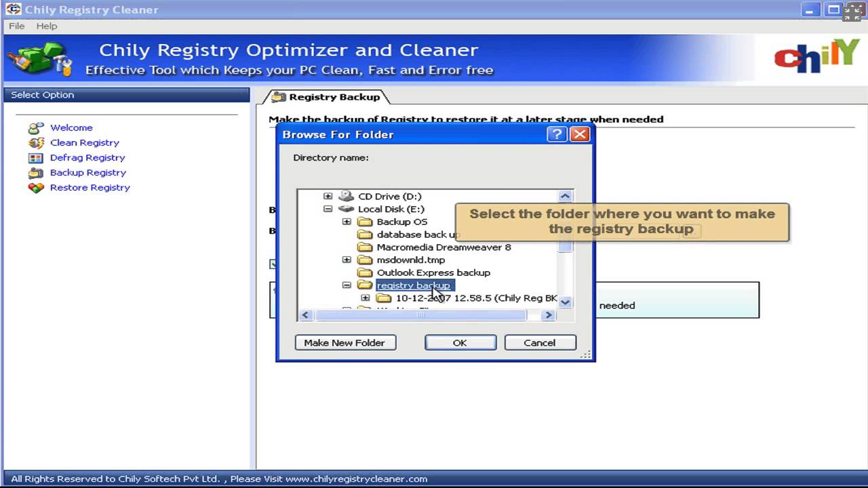Click the Chily app icon in title bar
868x488 pixels.
13,9
